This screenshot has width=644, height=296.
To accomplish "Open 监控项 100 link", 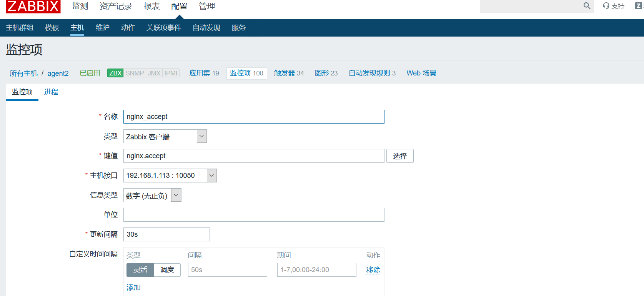I will [x=247, y=73].
